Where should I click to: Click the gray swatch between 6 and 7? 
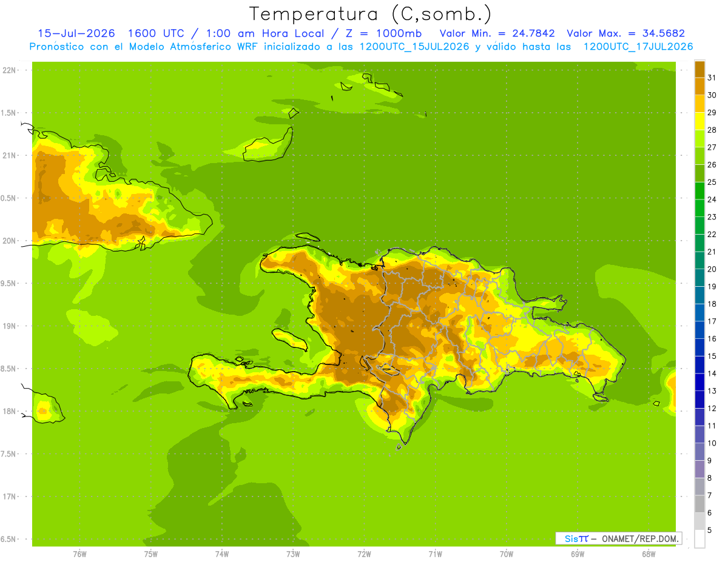click(699, 504)
